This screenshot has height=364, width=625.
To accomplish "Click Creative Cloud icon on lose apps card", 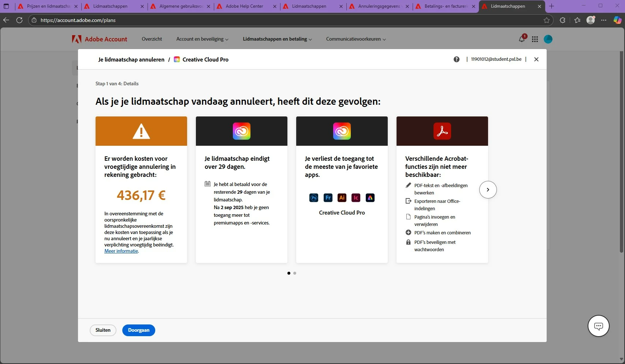I will tap(342, 131).
